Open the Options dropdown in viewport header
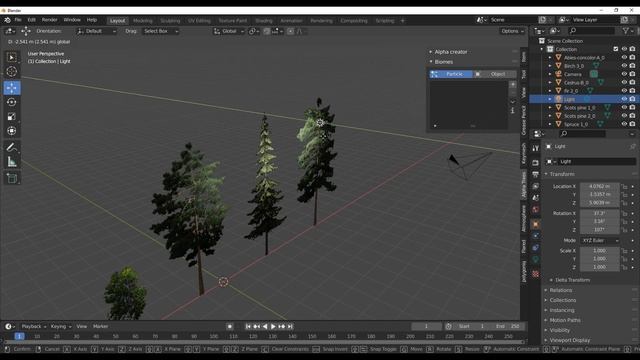 click(512, 31)
